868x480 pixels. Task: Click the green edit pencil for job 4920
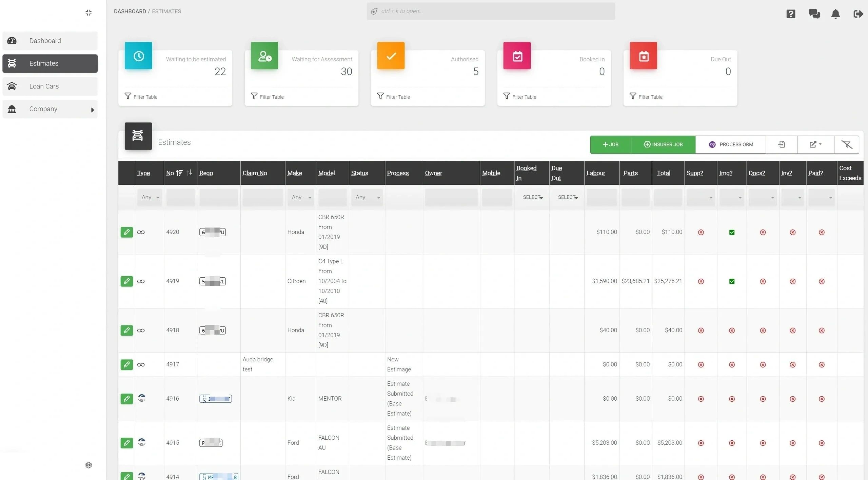click(x=126, y=232)
